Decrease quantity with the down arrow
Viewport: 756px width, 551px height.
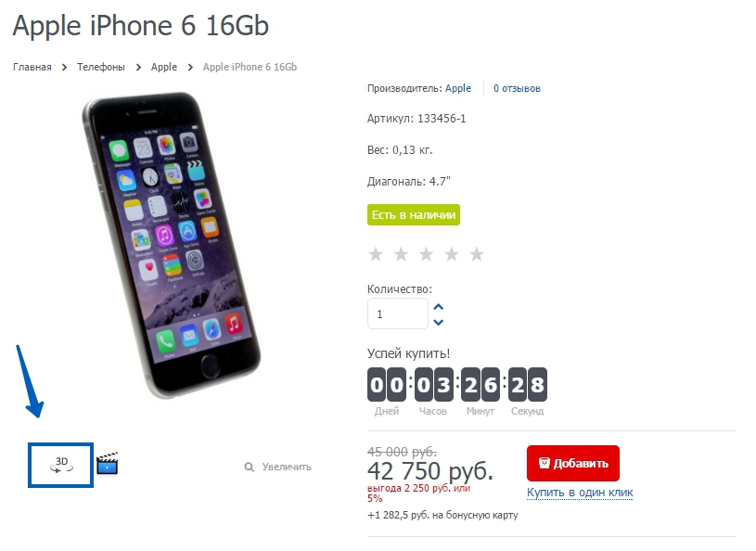click(x=438, y=322)
